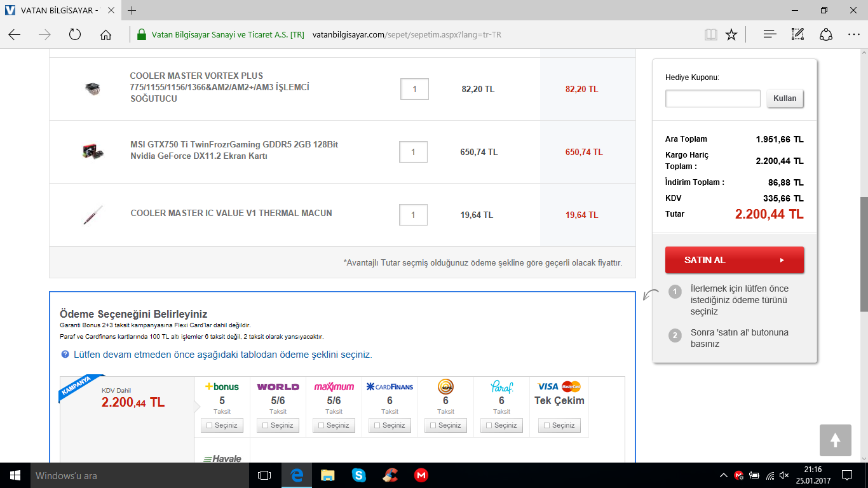Image resolution: width=868 pixels, height=488 pixels.
Task: Click the Ara Toplam value 1.951,66 TL
Action: [x=780, y=139]
